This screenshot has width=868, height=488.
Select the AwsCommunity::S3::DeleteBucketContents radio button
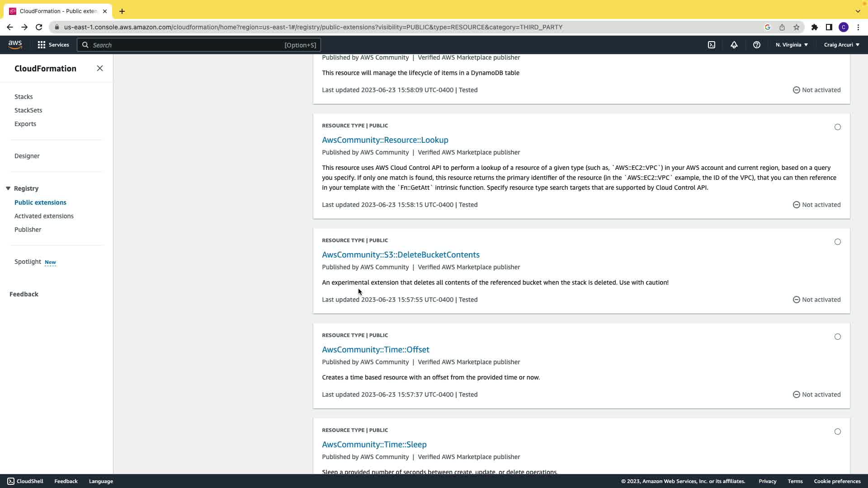point(837,242)
